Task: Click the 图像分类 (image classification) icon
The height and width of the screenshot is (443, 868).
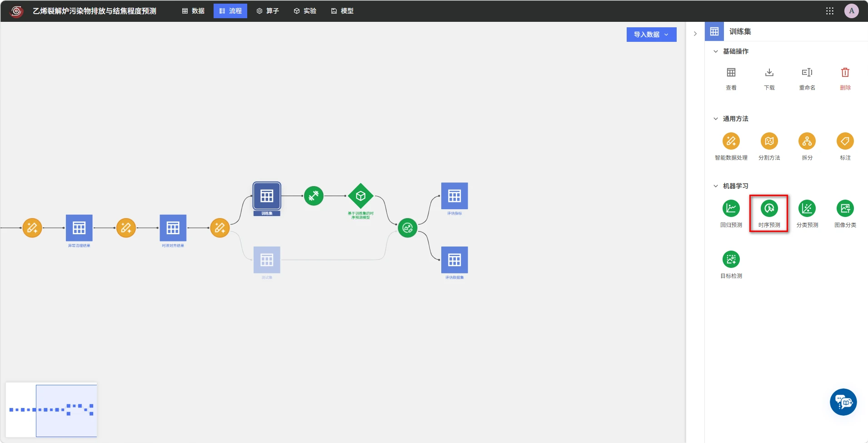Action: coord(845,208)
